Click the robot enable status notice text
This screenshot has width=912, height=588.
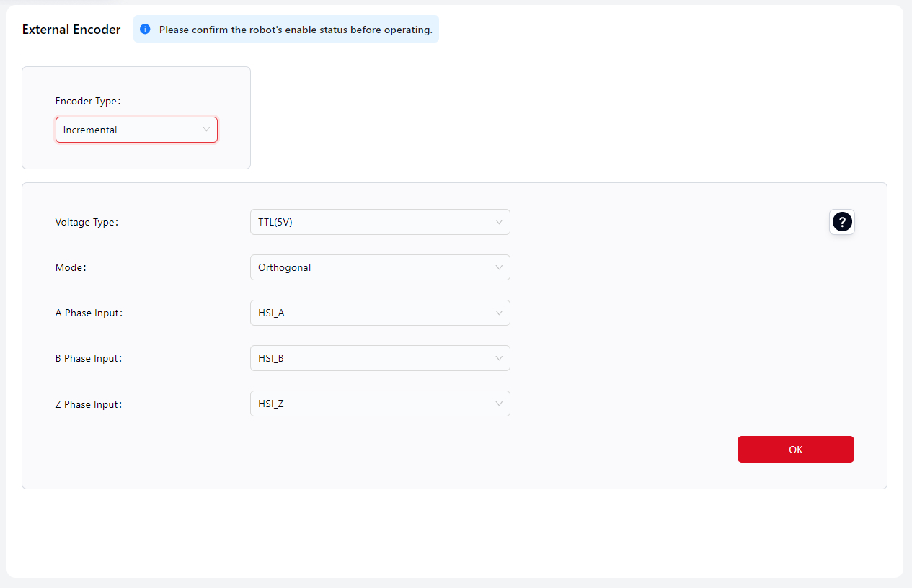(296, 30)
